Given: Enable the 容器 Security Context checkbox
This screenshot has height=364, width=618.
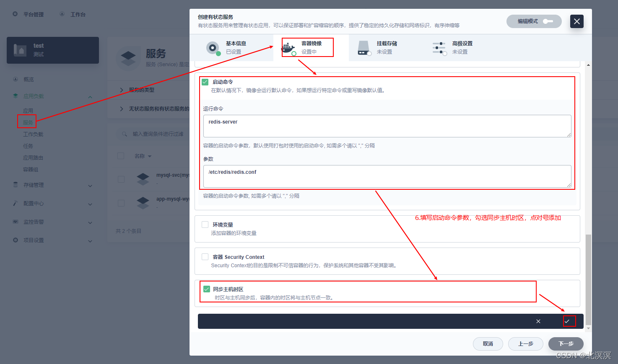Looking at the screenshot, I should coord(205,257).
